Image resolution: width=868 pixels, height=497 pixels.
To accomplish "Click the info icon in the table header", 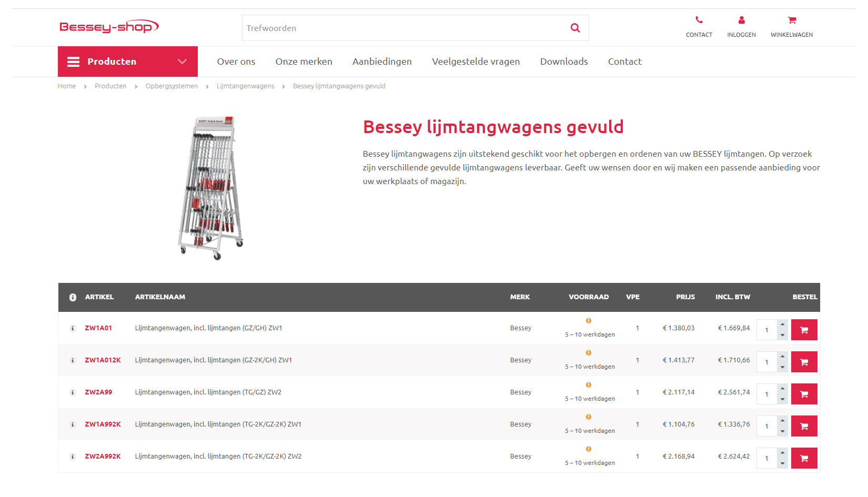I will tap(73, 297).
